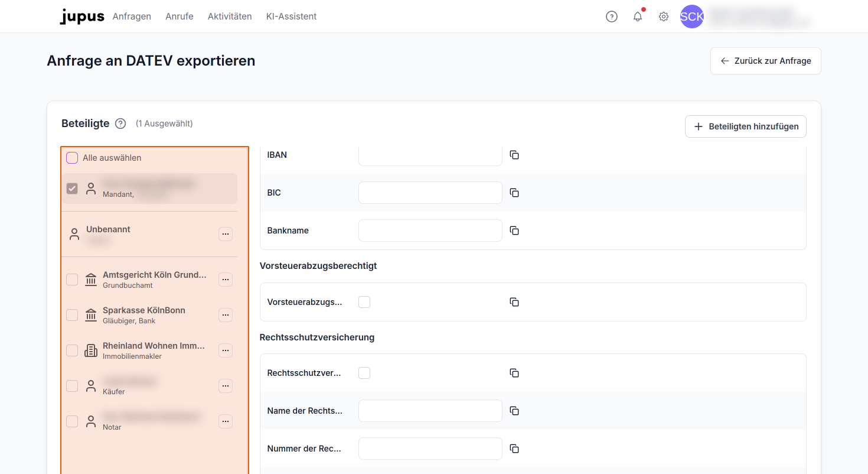Copy the IBAN field value

pos(514,155)
